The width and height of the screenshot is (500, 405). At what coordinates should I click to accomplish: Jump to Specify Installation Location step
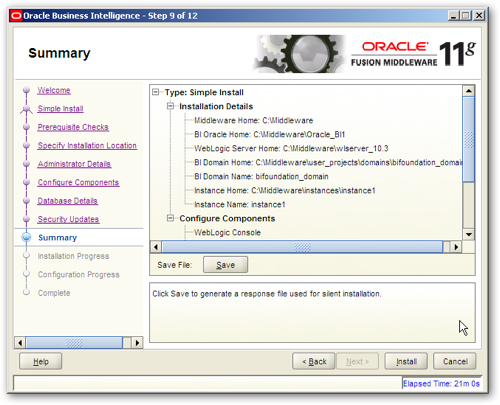[87, 146]
